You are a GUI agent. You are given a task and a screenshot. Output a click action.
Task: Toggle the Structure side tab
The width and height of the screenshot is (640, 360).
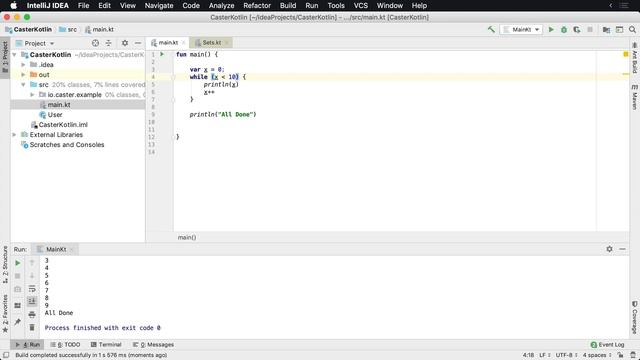[5, 265]
